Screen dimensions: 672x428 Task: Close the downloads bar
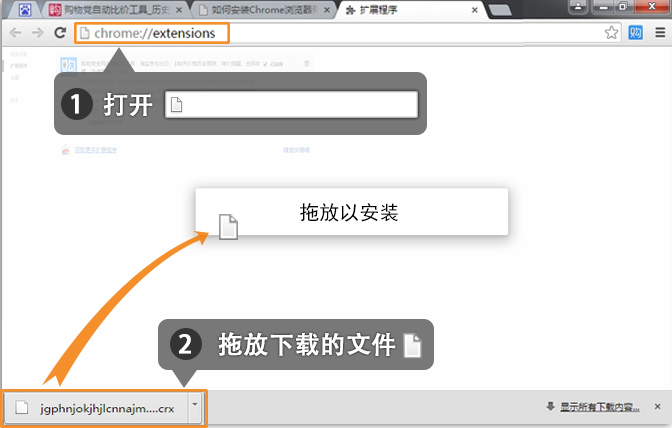(656, 407)
